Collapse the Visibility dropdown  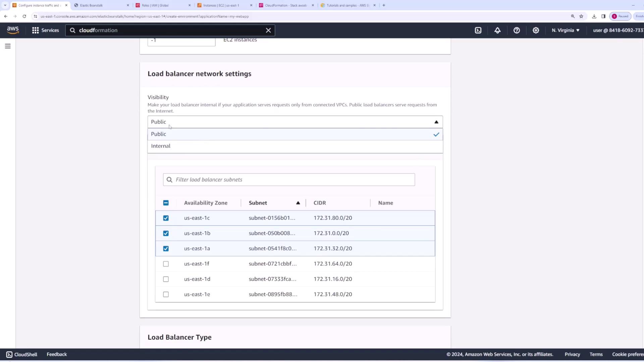pos(436,122)
